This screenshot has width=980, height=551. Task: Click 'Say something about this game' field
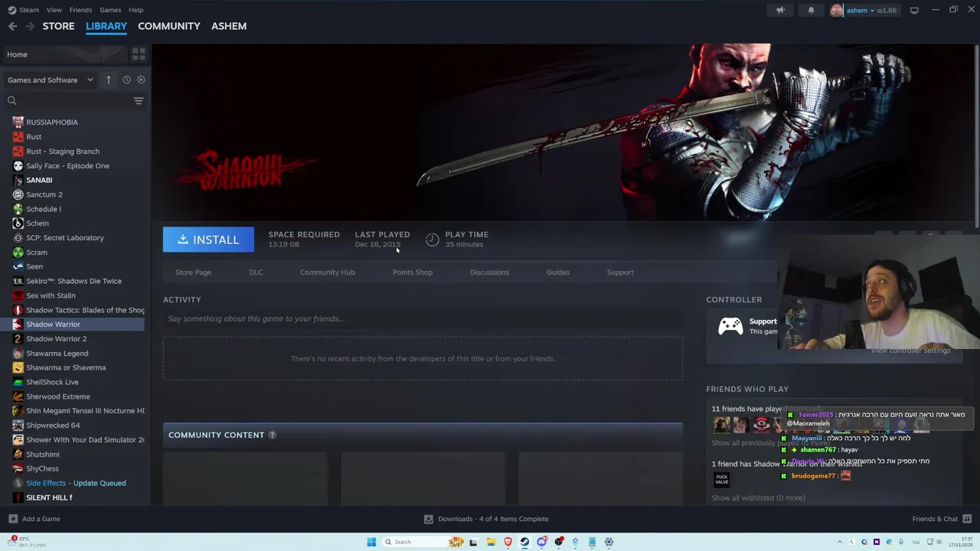point(423,318)
